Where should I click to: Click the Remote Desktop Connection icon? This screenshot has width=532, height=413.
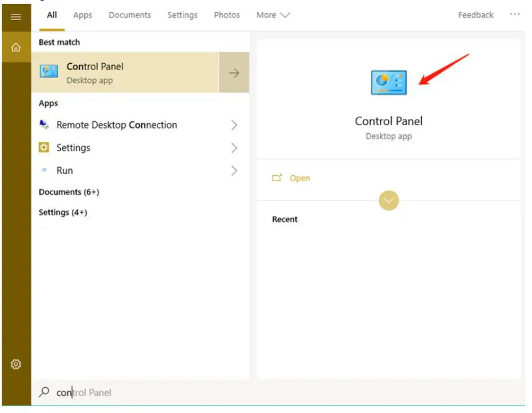click(44, 125)
